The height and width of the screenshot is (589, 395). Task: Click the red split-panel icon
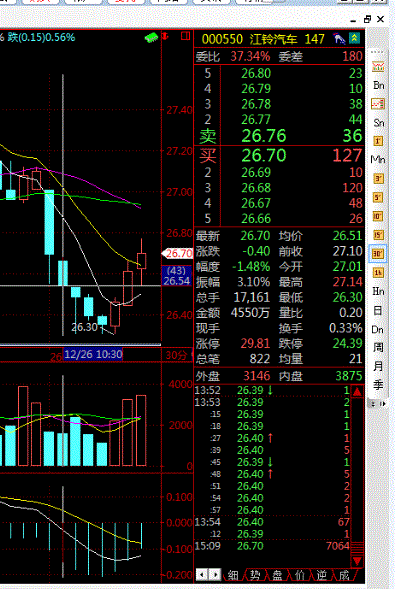coord(185,36)
